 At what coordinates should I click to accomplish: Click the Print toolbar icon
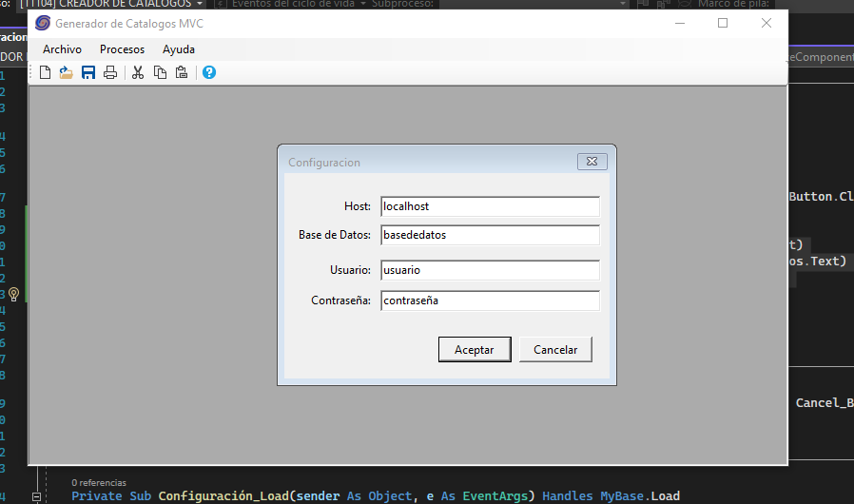[110, 72]
